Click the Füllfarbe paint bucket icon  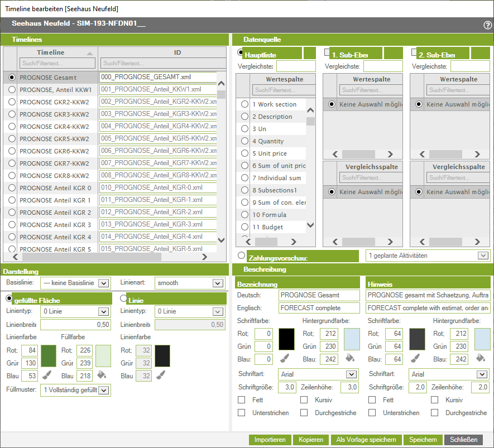[x=102, y=375]
